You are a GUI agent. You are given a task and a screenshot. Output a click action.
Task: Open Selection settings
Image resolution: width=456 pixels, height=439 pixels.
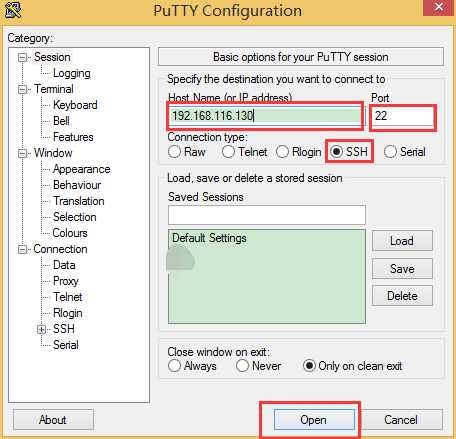75,217
